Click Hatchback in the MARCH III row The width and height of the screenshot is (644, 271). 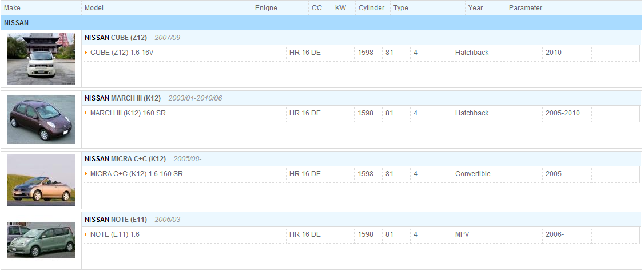coord(472,113)
